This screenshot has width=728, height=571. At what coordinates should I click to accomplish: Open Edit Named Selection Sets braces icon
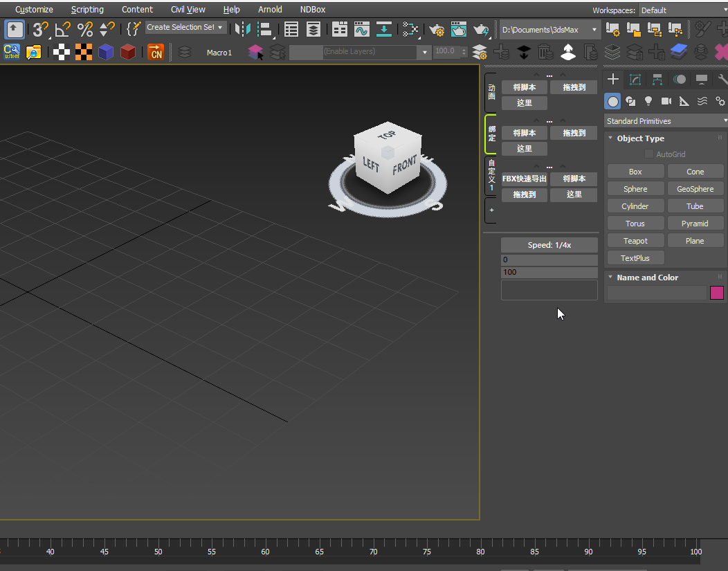click(134, 29)
